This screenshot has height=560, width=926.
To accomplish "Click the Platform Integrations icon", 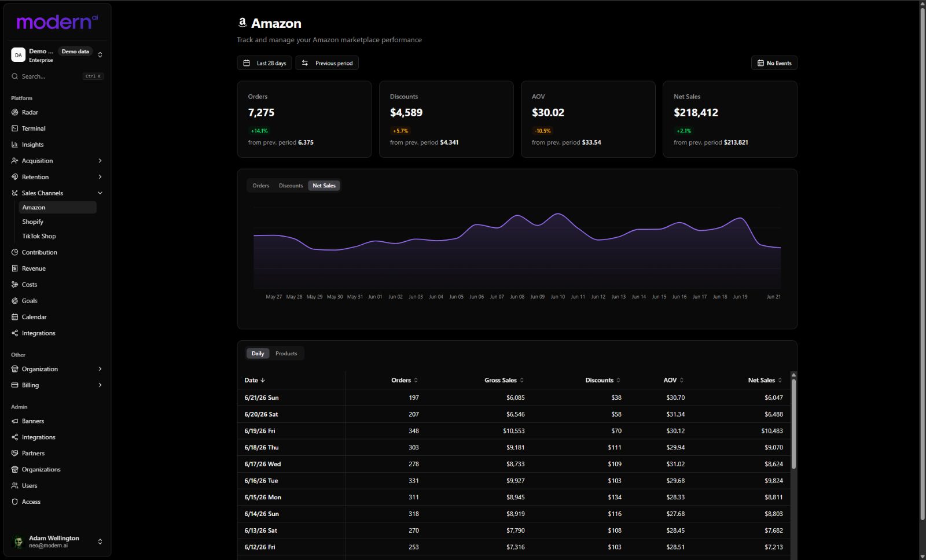I will [x=15, y=333].
